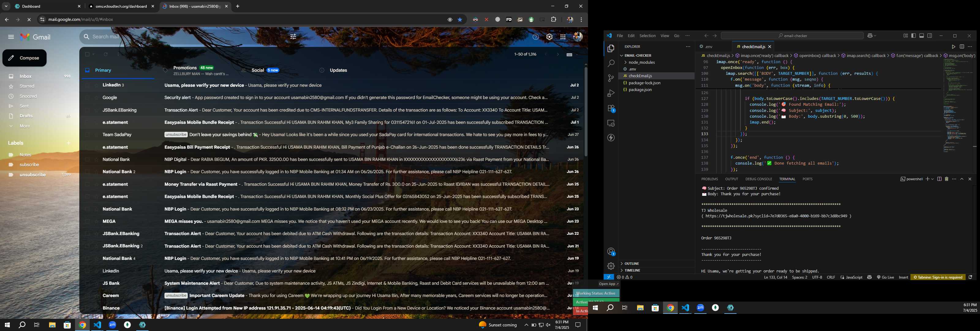Click Go Live in VS Code status bar
This screenshot has height=331, width=980.
[885, 277]
